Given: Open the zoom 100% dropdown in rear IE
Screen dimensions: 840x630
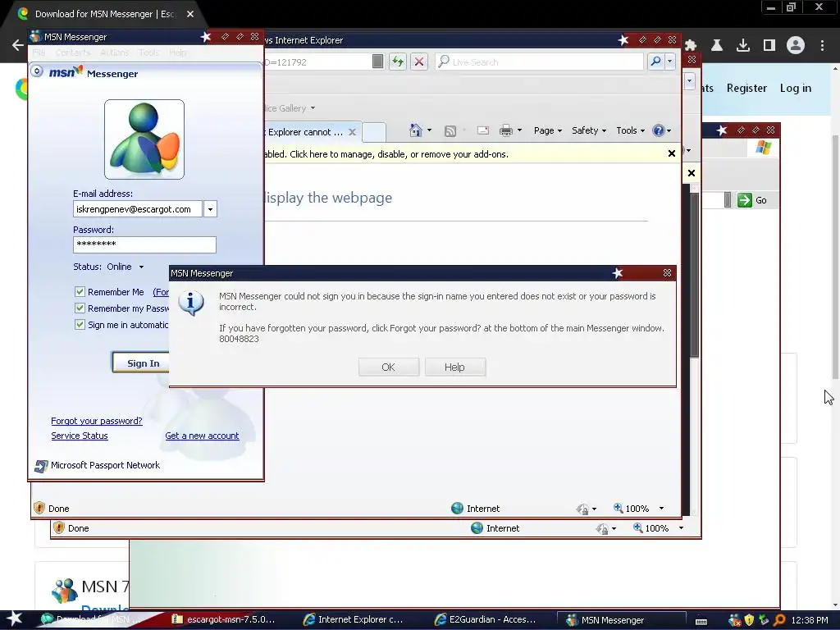Looking at the screenshot, I should (682, 528).
